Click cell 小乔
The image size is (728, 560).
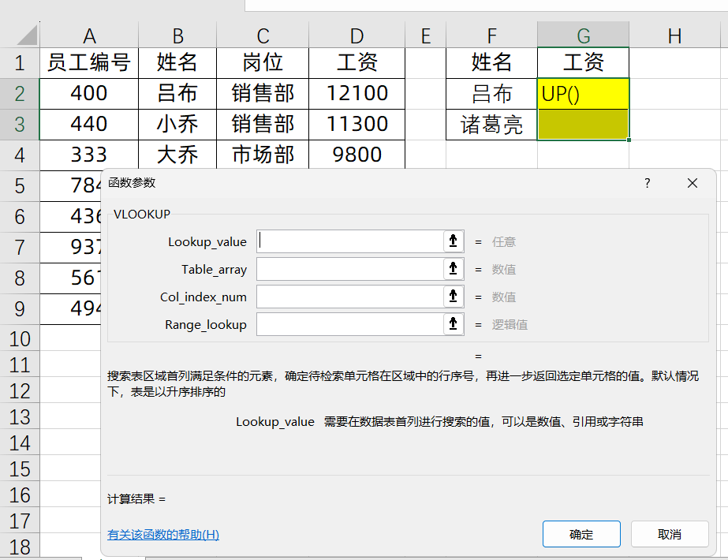177,125
